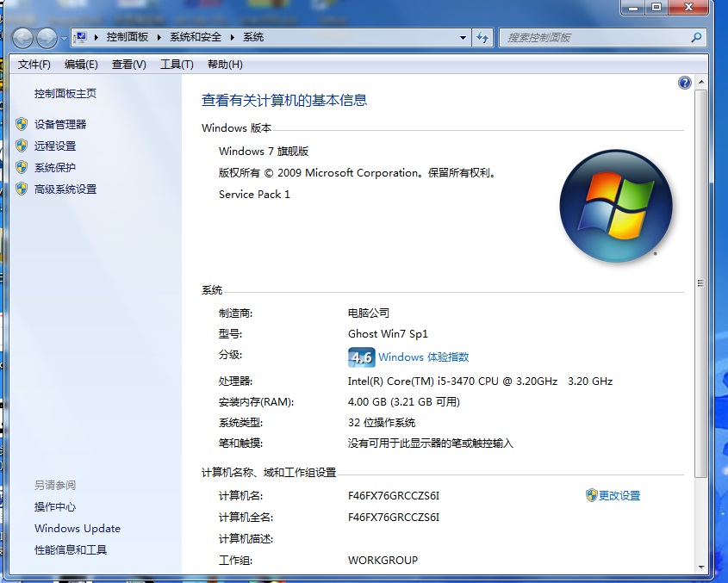The width and height of the screenshot is (728, 583).
Task: Click the computer icon in address bar
Action: 81,37
